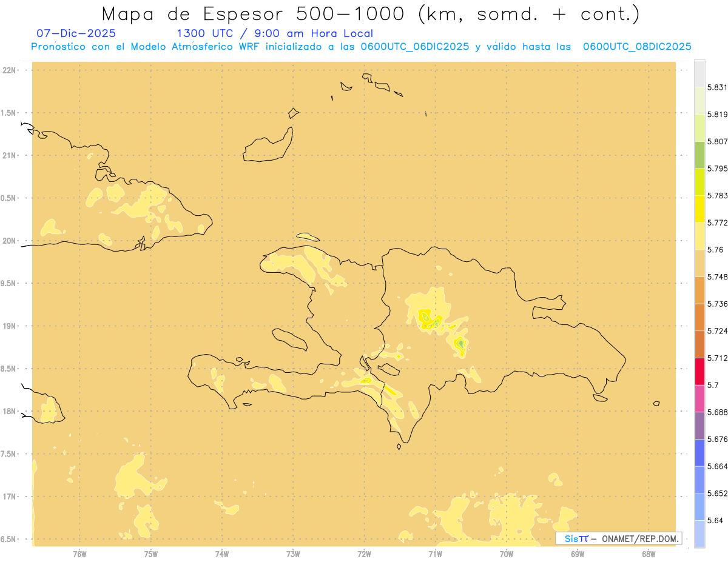Pick the dark green colorbar swatch below 5.807
Screen dimensions: 728x562
tap(699, 155)
